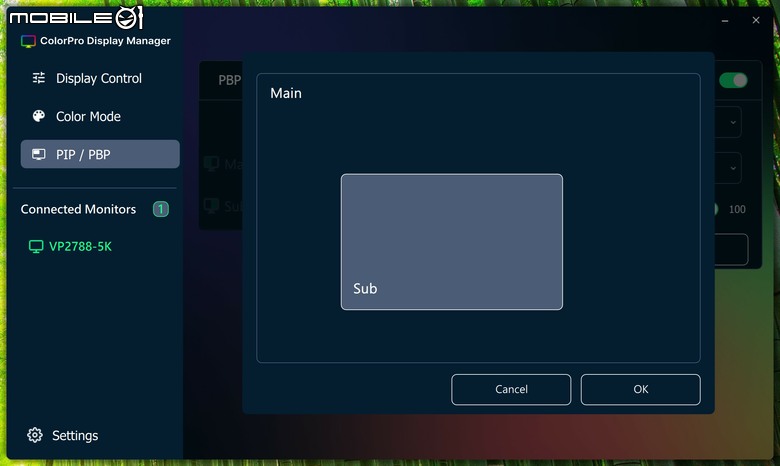Click the Main display area label
Screen dimensions: 780x466
[x=286, y=93]
